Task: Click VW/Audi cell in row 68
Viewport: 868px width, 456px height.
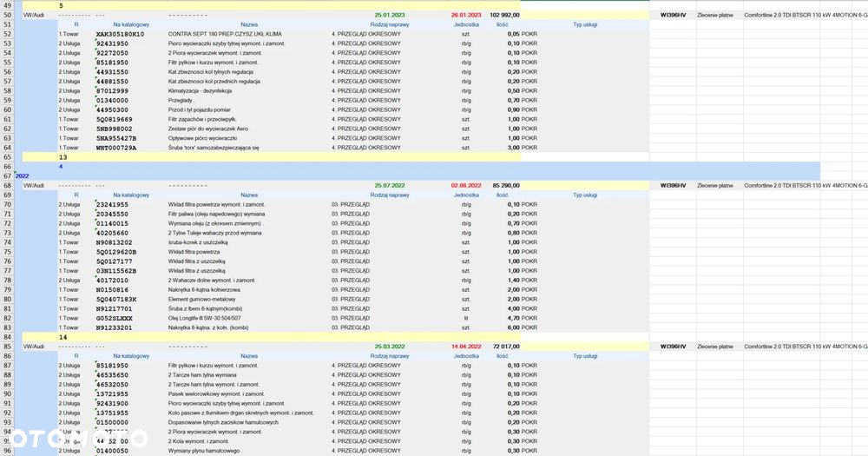Action: click(x=33, y=186)
